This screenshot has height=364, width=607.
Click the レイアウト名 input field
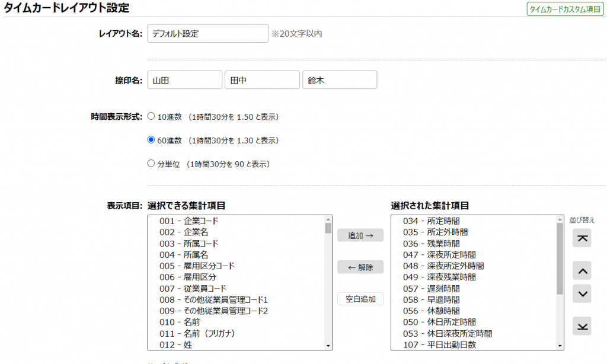(207, 34)
